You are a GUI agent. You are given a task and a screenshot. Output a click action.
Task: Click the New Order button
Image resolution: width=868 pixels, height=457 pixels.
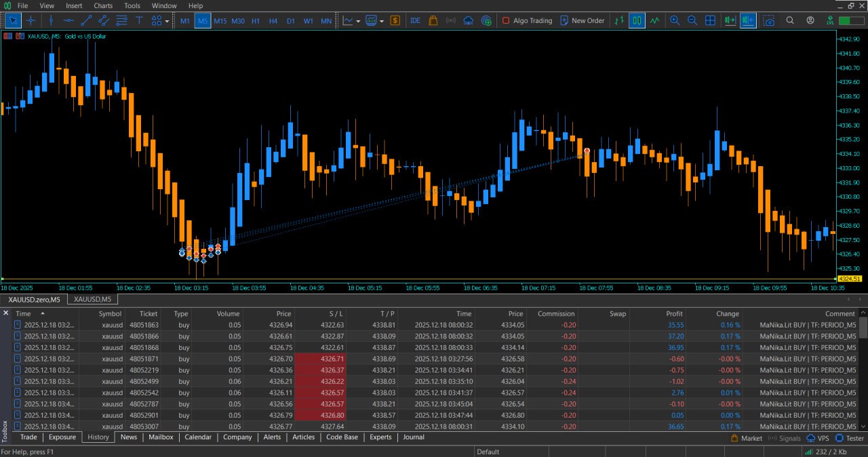coord(582,21)
